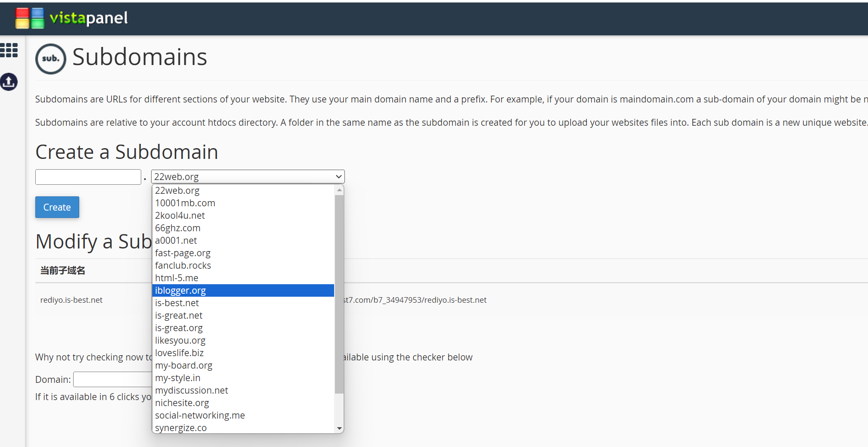Choose 66ghz.com domain option

pyautogui.click(x=243, y=228)
